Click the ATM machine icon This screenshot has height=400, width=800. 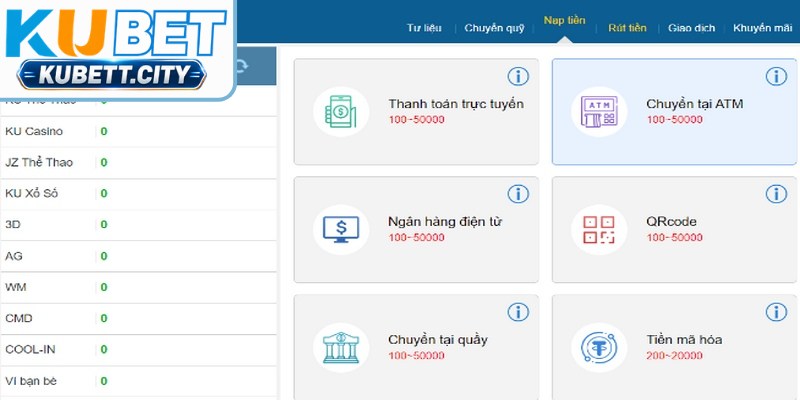pos(599,111)
